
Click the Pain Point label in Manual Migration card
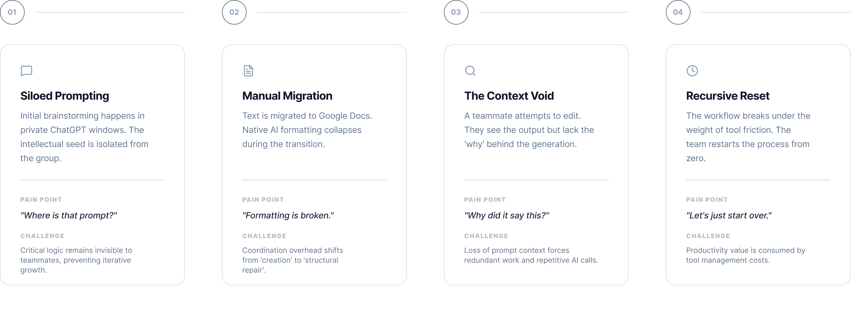(x=263, y=199)
